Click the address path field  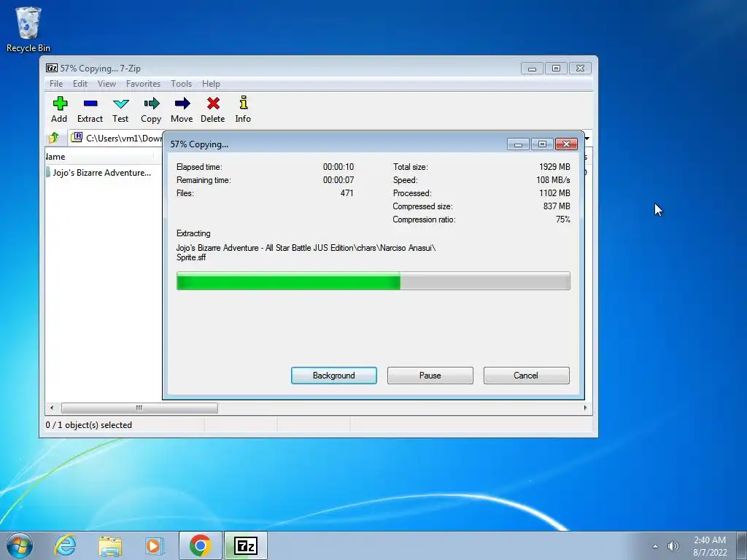pos(117,138)
